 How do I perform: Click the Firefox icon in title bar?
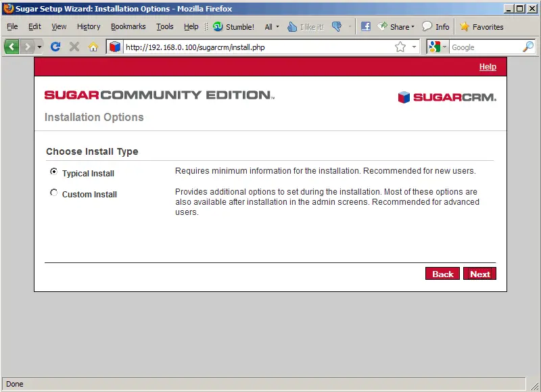tap(8, 8)
